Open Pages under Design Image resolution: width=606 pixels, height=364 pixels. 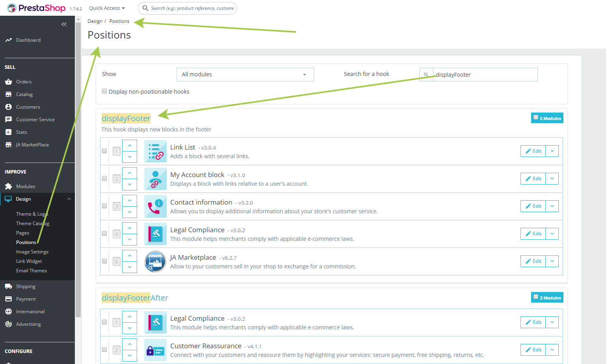22,233
